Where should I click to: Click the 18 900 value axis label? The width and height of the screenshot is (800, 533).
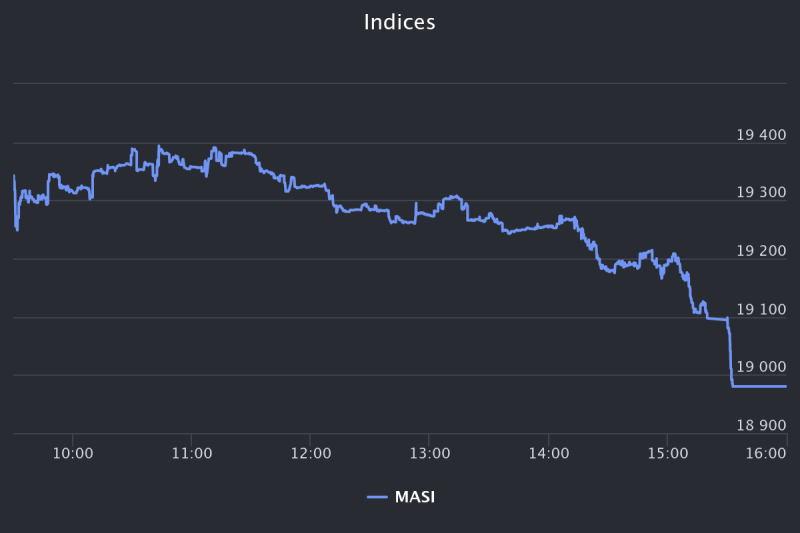(x=760, y=425)
